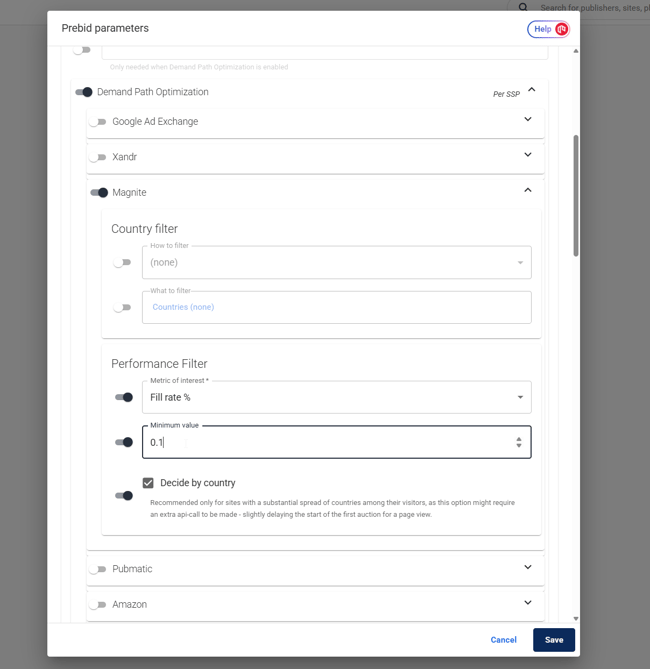Click the Help button icon
This screenshot has width=650, height=669.
[561, 29]
